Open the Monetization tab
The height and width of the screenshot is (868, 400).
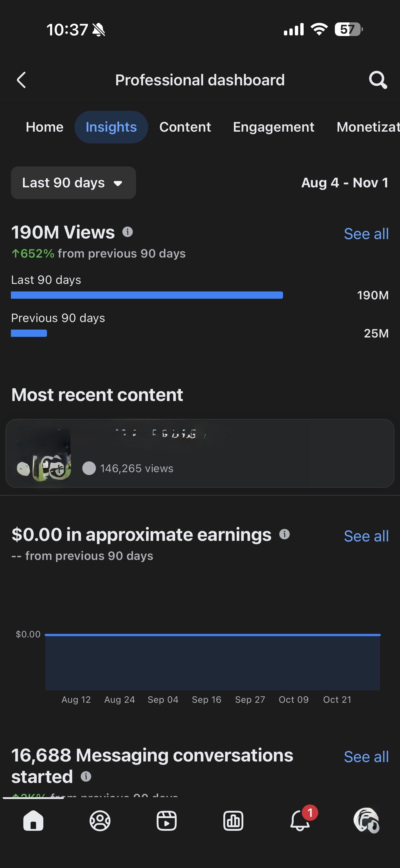point(368,127)
